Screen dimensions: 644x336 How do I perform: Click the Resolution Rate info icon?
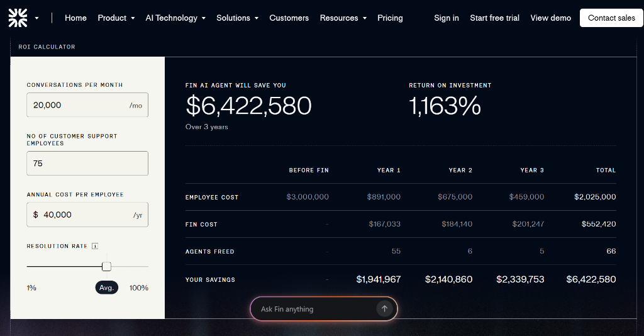tap(95, 246)
